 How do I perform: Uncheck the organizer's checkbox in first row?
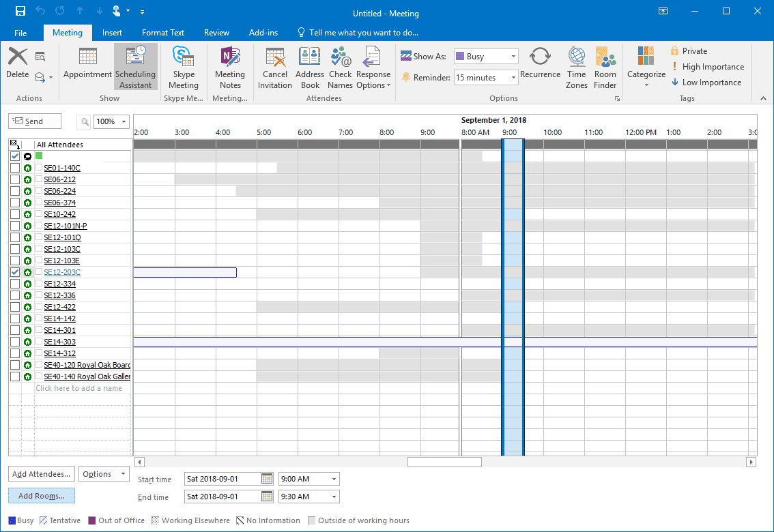tap(15, 156)
